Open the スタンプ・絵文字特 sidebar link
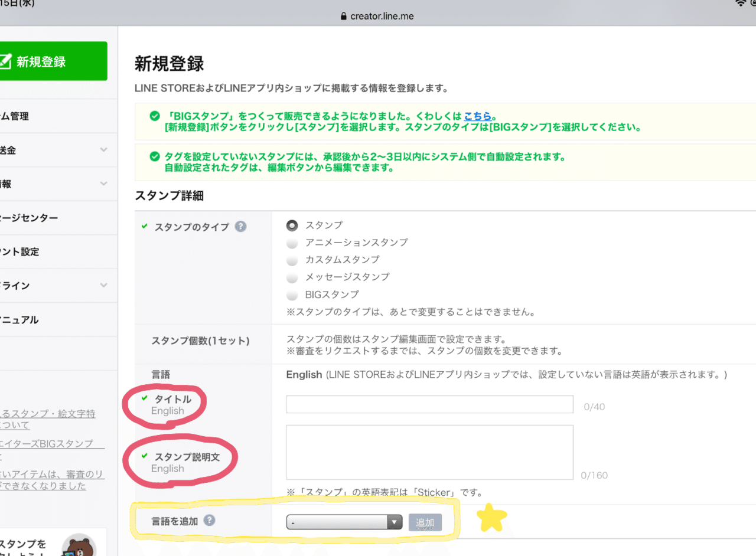Viewport: 756px width, 556px height. (48, 419)
